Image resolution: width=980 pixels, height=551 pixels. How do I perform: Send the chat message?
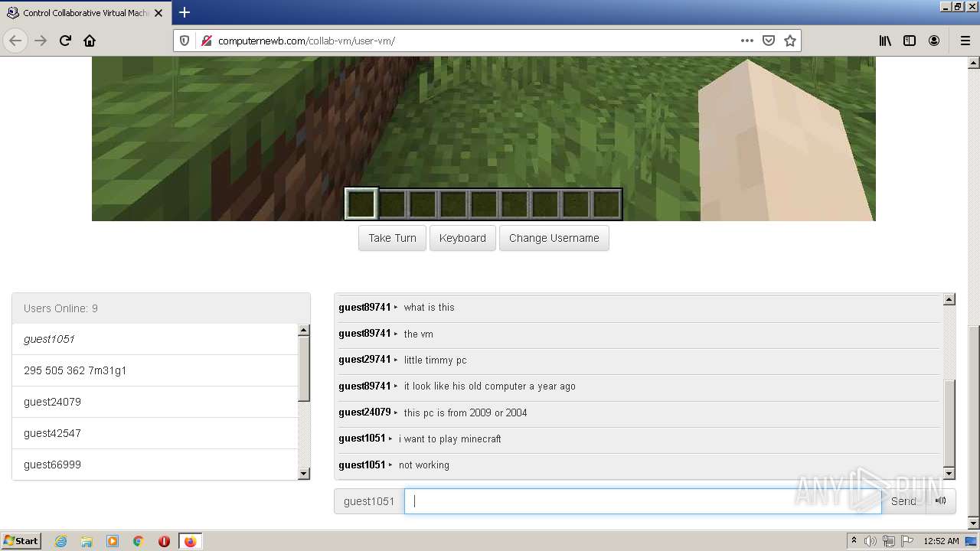tap(903, 501)
